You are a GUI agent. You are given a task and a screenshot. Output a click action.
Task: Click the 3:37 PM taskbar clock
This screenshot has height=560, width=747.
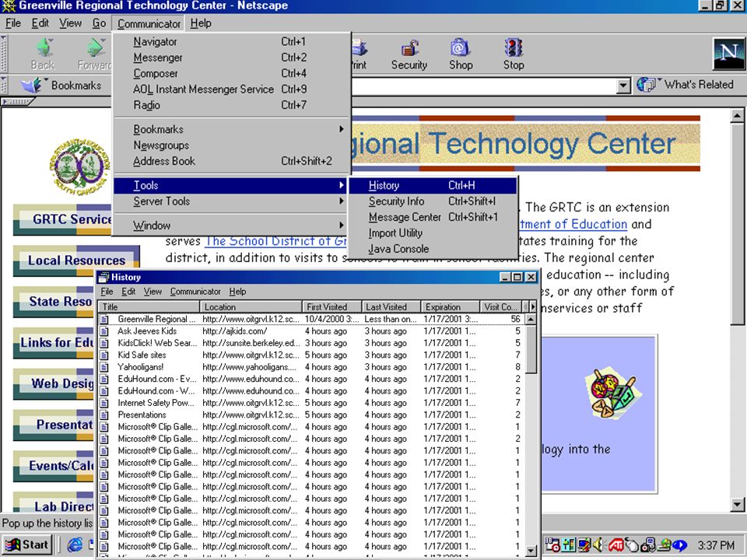tap(716, 544)
